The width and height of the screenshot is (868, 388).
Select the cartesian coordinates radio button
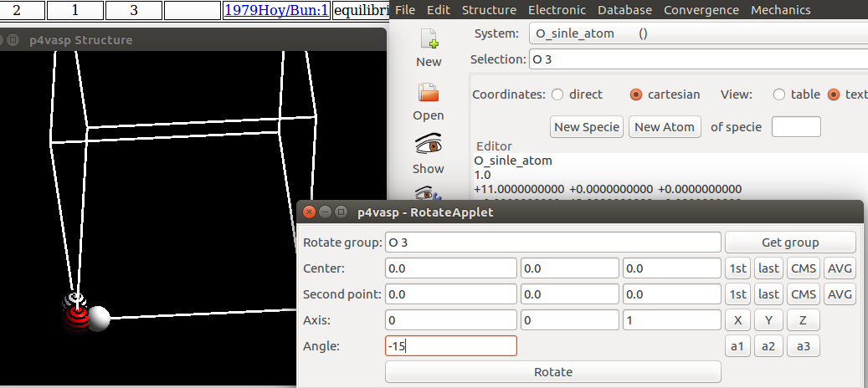[636, 94]
